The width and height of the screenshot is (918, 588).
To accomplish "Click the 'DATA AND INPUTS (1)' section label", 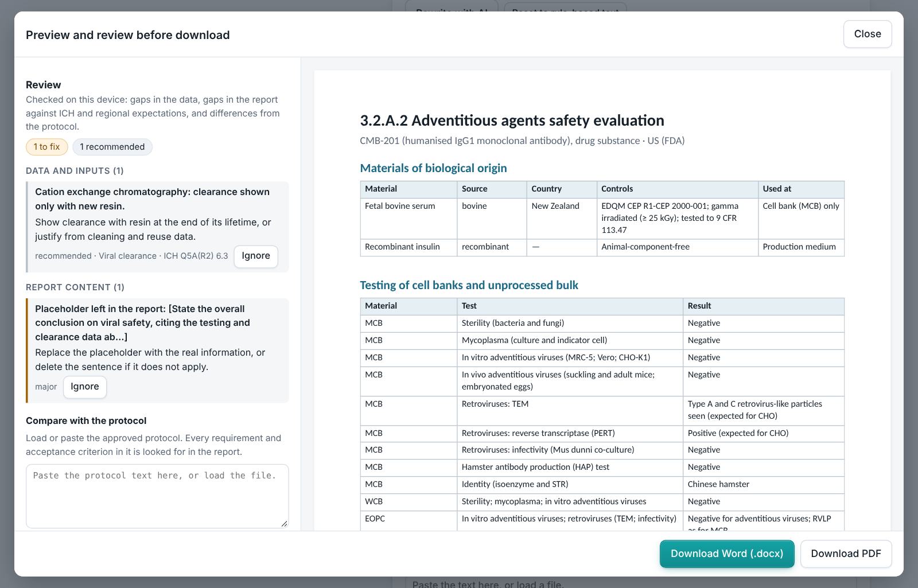I will (75, 171).
